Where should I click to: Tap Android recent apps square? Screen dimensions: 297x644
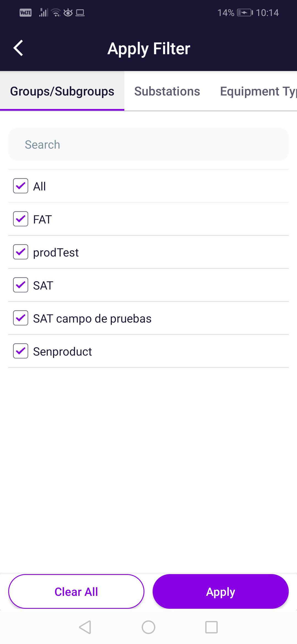[x=211, y=627]
